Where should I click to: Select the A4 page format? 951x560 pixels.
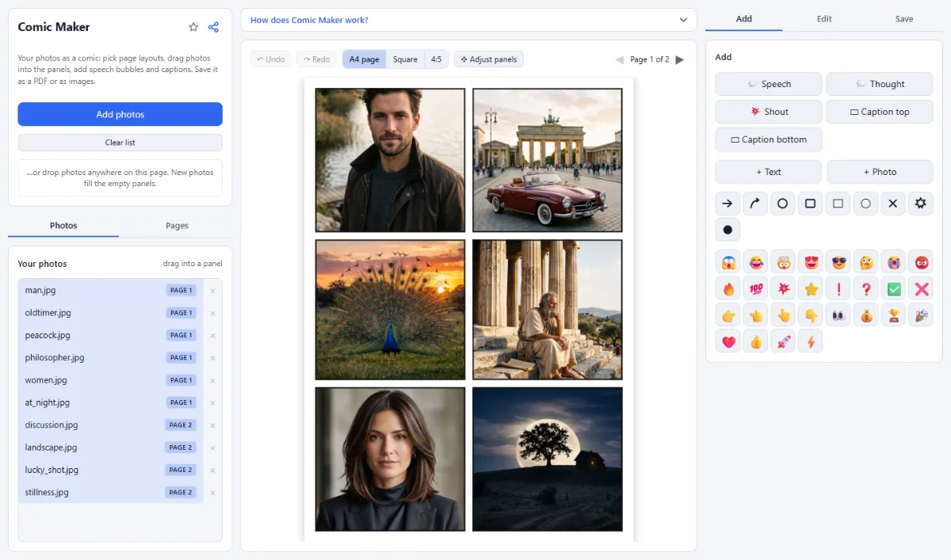[x=365, y=59]
